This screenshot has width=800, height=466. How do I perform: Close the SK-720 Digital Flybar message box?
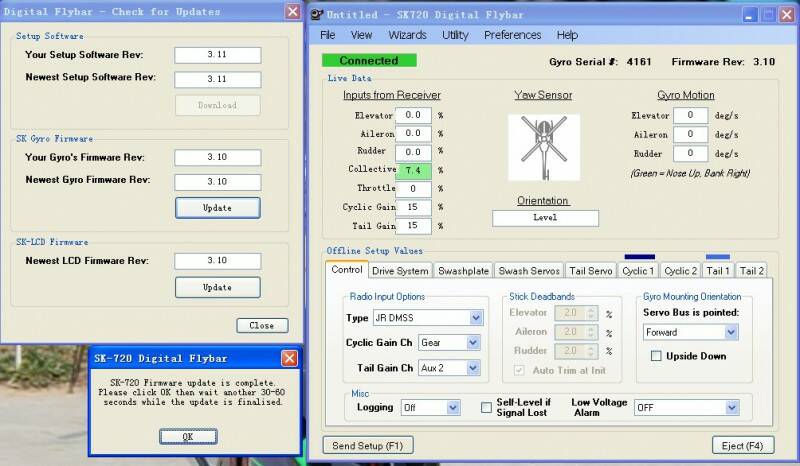tap(289, 358)
